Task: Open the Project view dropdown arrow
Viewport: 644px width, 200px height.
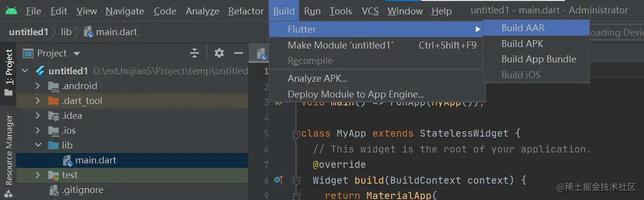Action: pyautogui.click(x=76, y=53)
